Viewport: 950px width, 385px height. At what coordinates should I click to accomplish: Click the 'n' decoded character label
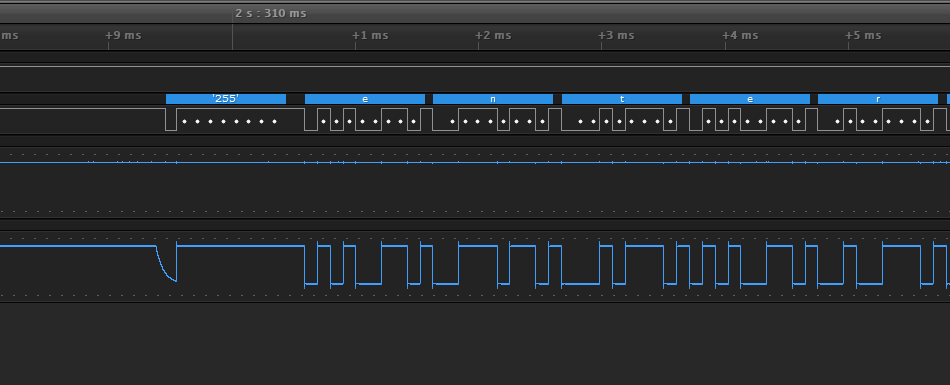(x=493, y=99)
